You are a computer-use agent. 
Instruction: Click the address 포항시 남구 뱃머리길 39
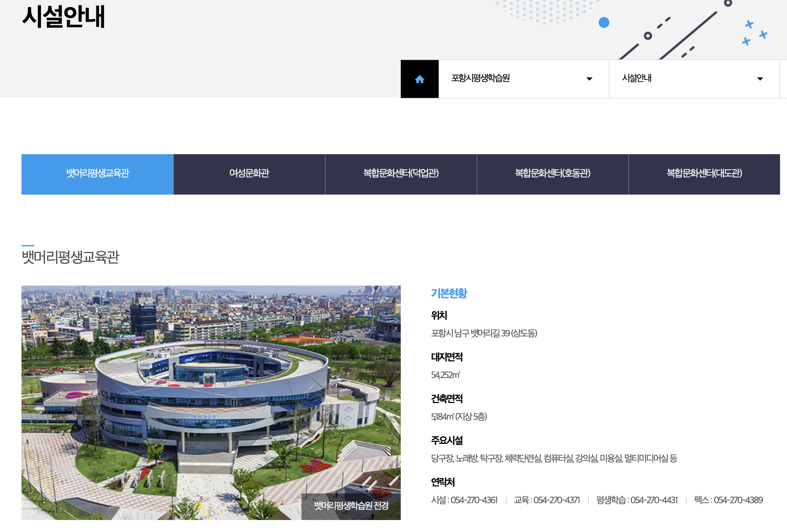coord(484,333)
